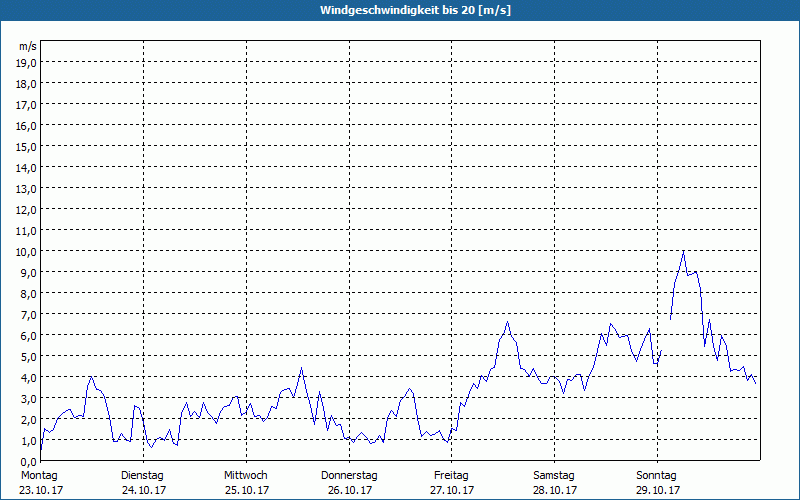Screen dimensions: 800x500
Task: Click the y-axis value '8,0'
Action: tap(30, 294)
